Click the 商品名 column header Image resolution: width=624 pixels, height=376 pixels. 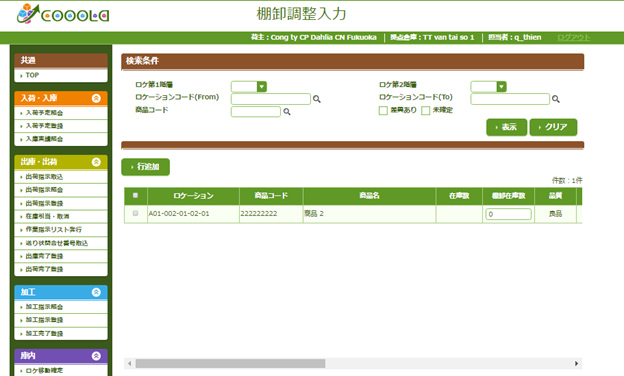(x=369, y=196)
